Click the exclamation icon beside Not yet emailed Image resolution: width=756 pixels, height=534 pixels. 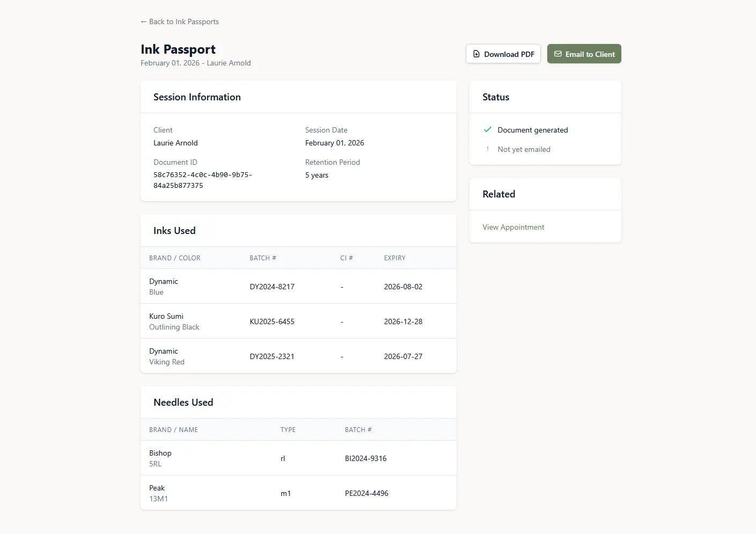click(488, 149)
